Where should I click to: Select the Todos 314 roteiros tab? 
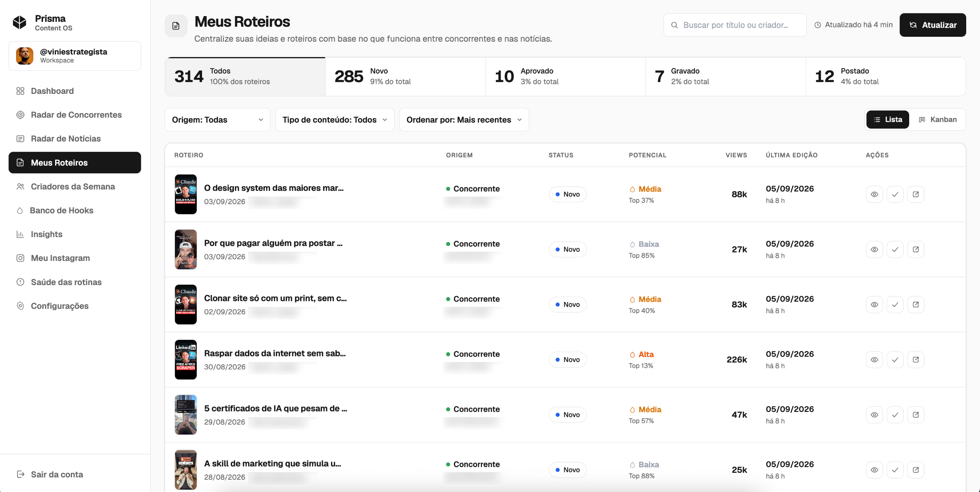(x=245, y=76)
